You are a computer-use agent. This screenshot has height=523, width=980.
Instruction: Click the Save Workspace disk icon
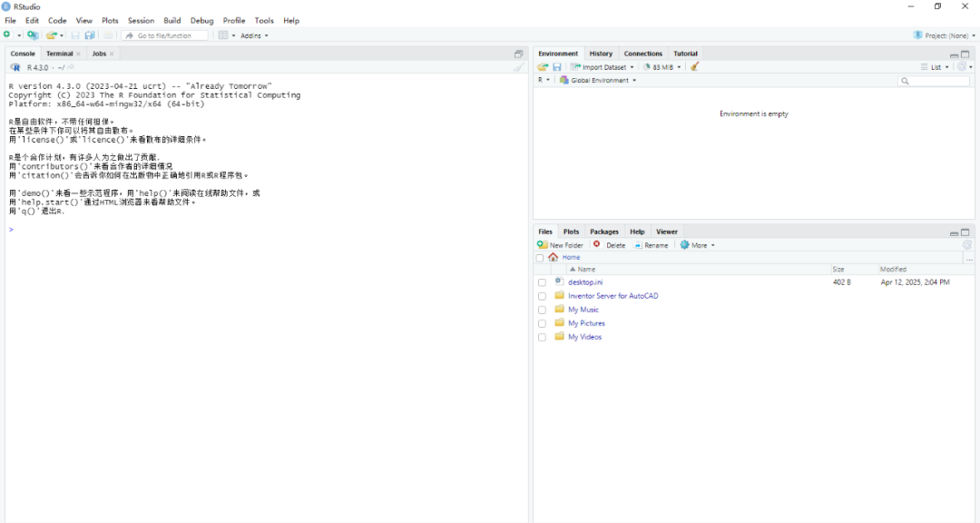557,67
